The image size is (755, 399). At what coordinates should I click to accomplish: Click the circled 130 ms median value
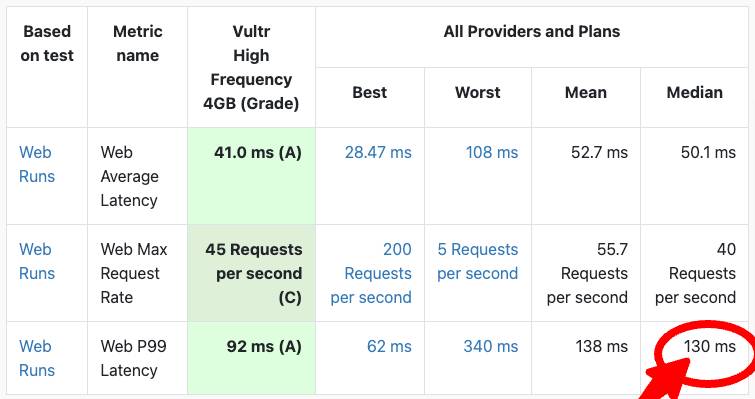click(710, 346)
